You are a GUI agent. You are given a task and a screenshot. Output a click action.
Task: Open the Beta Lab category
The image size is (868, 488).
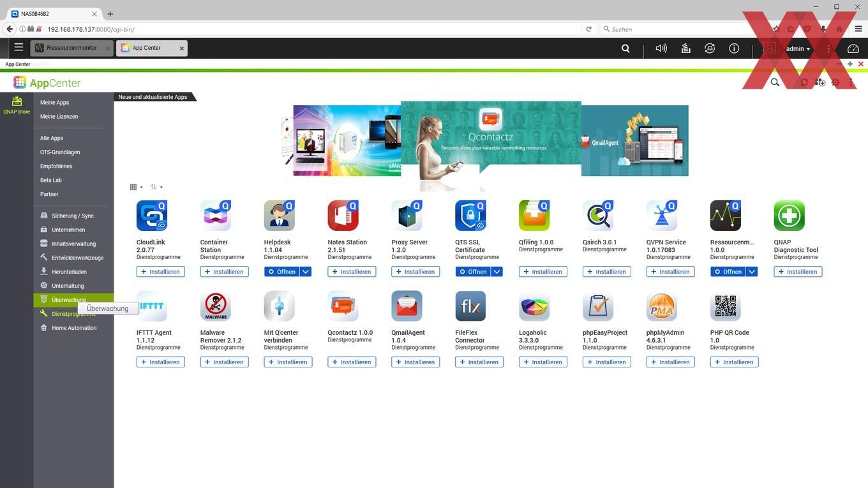(51, 180)
